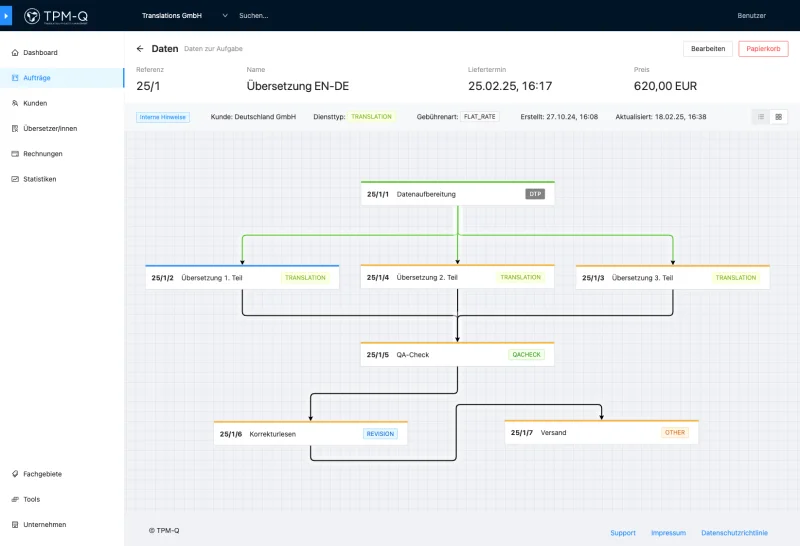Open Dashboard from the sidebar
The image size is (800, 546).
[40, 52]
